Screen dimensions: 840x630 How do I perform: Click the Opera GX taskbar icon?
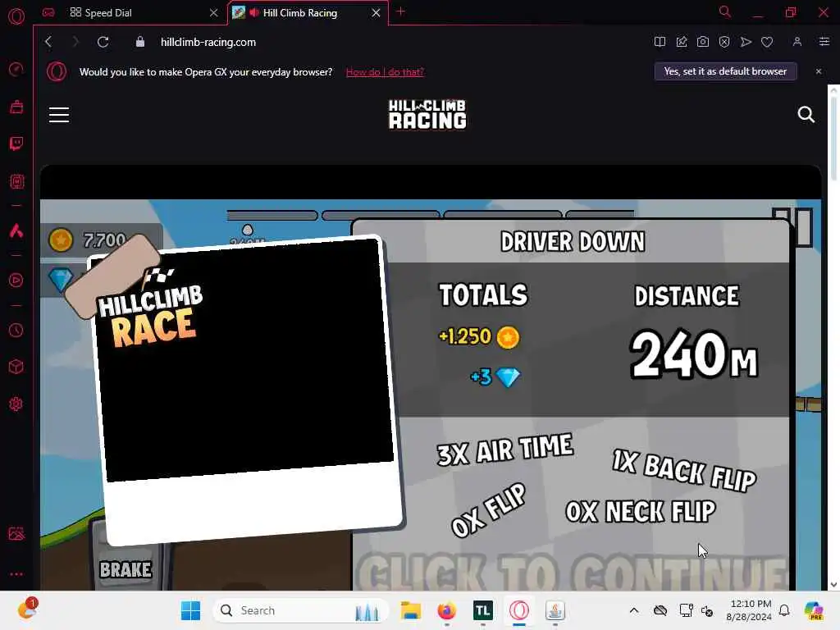click(518, 610)
